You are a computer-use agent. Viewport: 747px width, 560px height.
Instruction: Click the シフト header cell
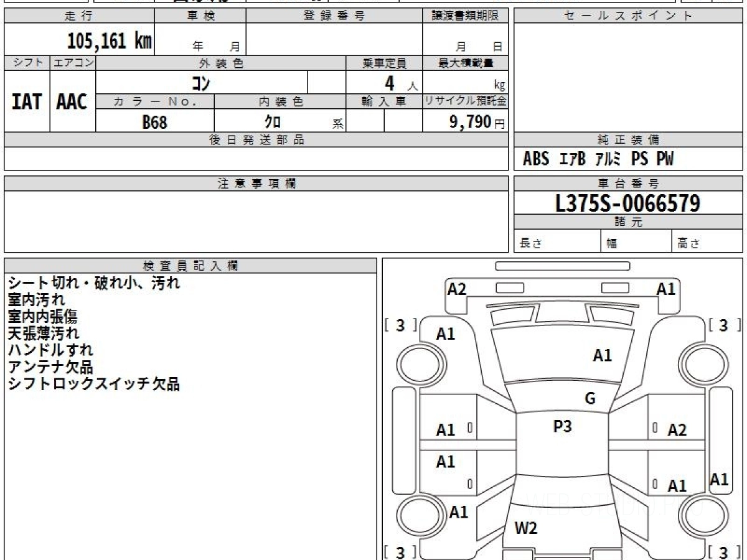click(x=27, y=63)
